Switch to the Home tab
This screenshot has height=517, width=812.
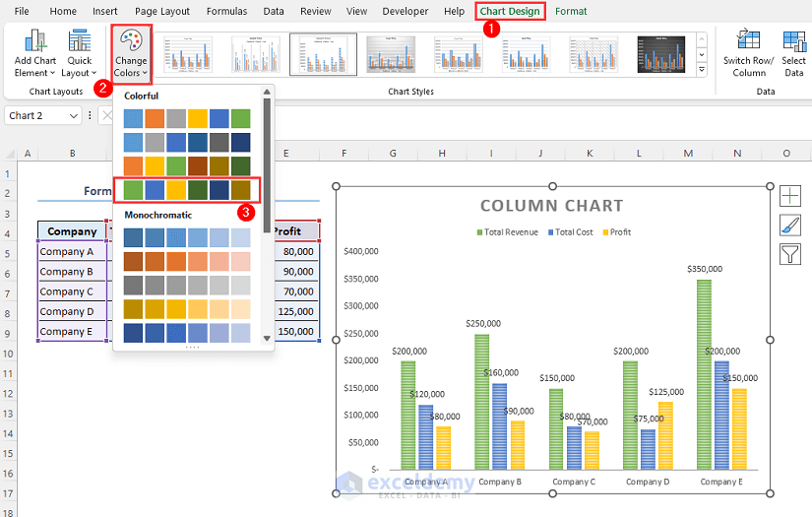[x=63, y=11]
